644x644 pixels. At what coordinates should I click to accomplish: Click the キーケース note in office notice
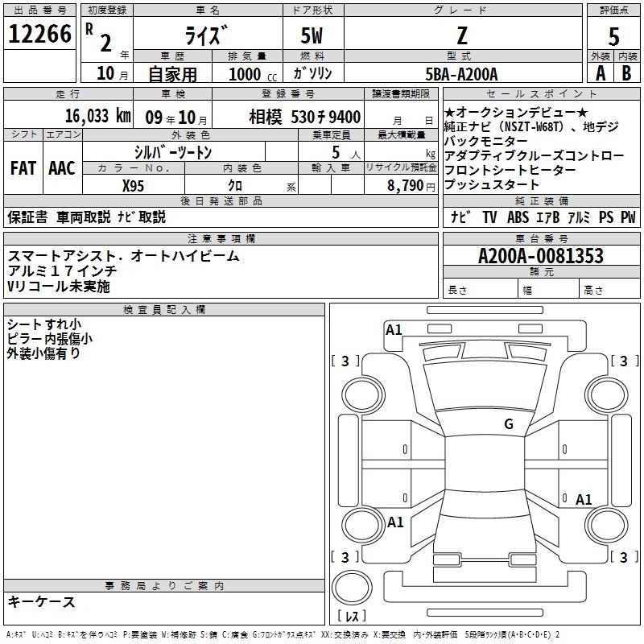(x=41, y=601)
